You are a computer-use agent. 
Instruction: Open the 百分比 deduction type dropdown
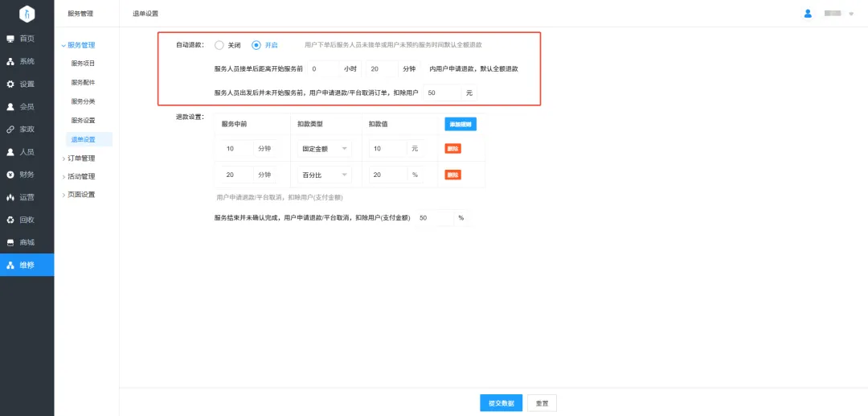324,175
